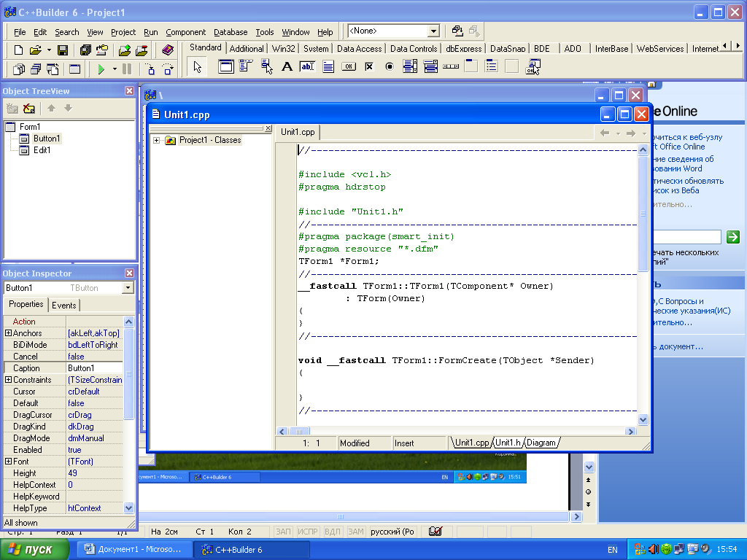Click the Step Over debug icon
This screenshot has height=560, width=747.
168,69
